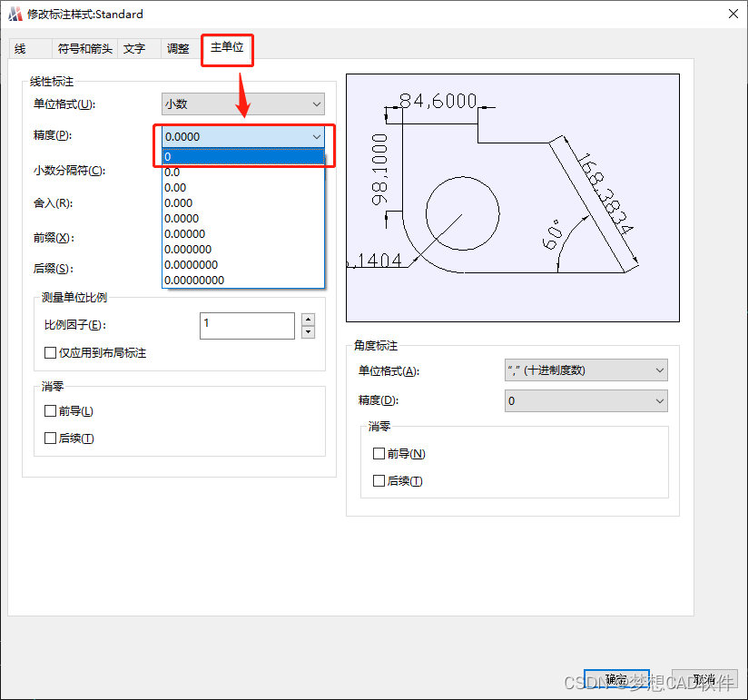Open angular 单位格式(A) dropdown
Image resolution: width=748 pixels, height=700 pixels.
(586, 370)
